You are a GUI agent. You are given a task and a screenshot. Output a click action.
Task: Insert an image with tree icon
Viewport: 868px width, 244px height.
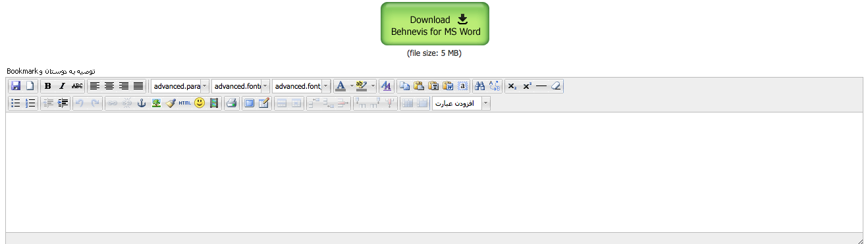point(156,103)
